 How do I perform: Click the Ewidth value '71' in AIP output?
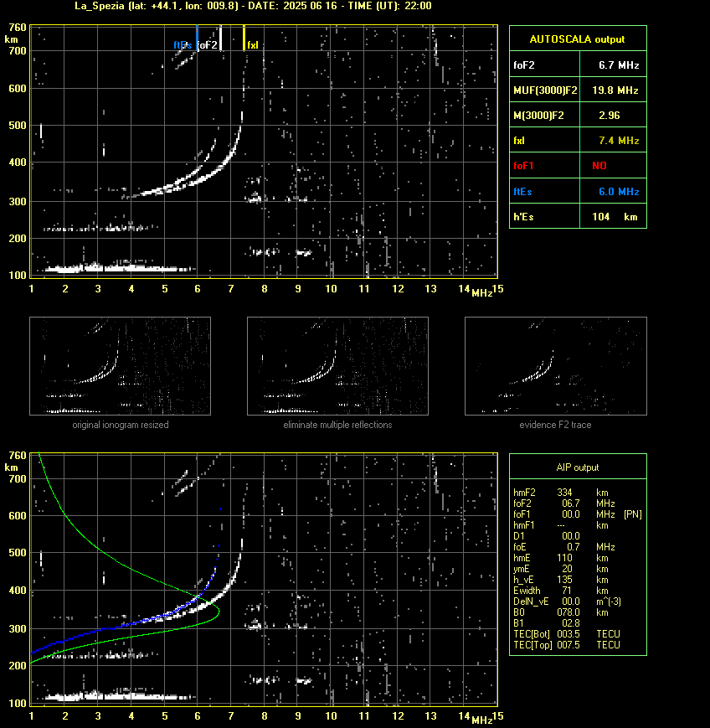567,591
